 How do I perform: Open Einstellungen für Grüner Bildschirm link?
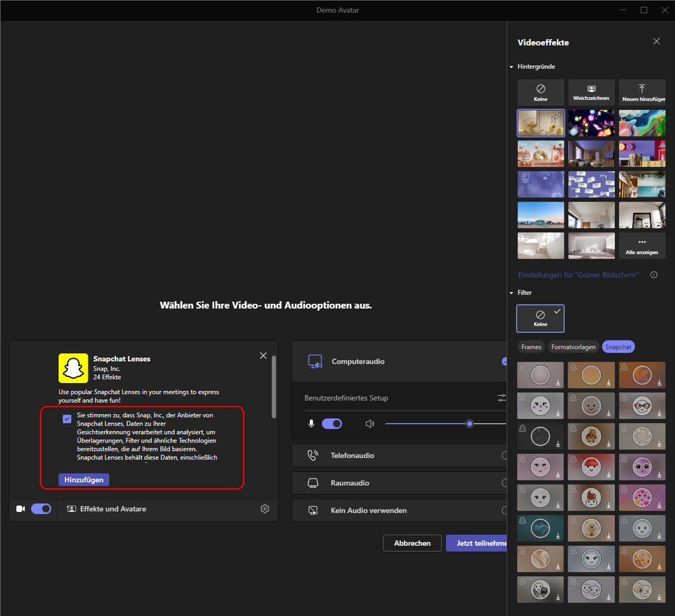(578, 275)
